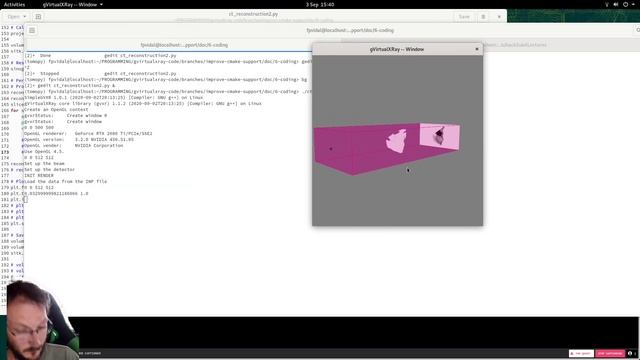Create a new document with gedit new-tab icon
The image size is (640, 360).
pos(38,17)
